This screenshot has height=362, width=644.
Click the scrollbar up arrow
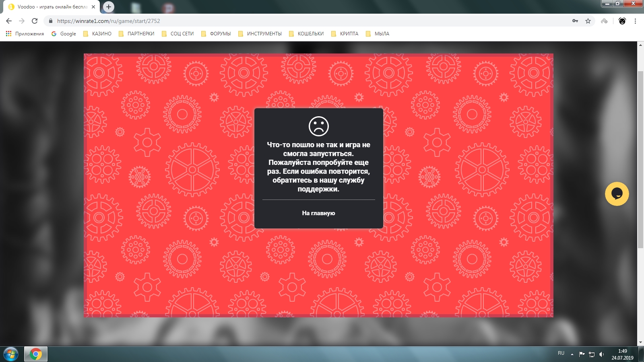640,45
